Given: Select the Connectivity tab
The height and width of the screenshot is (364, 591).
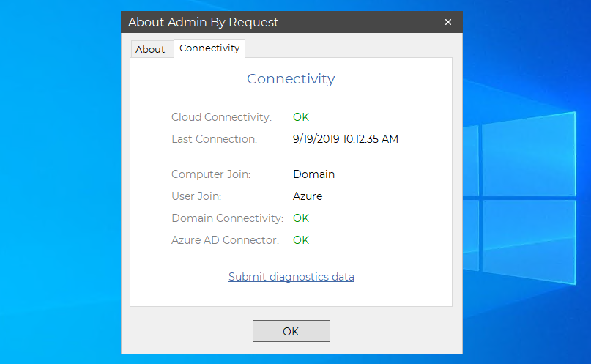Looking at the screenshot, I should [209, 48].
